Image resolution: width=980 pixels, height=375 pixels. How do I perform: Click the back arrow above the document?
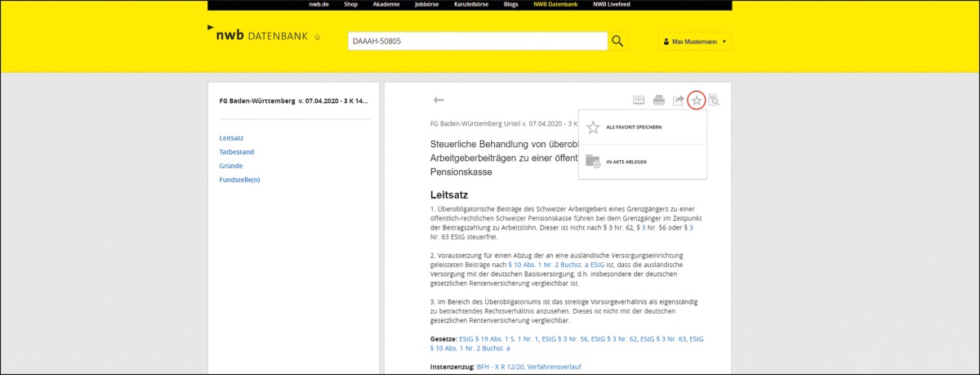[x=439, y=100]
